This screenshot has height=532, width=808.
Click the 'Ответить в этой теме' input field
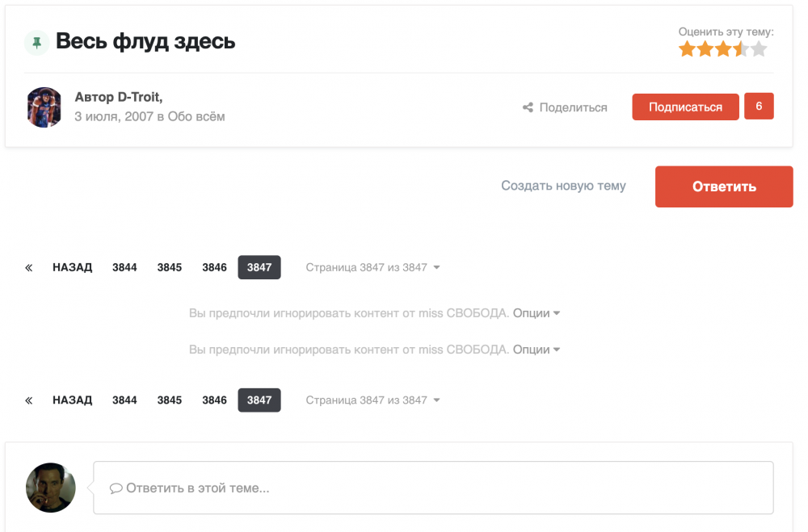click(x=433, y=488)
